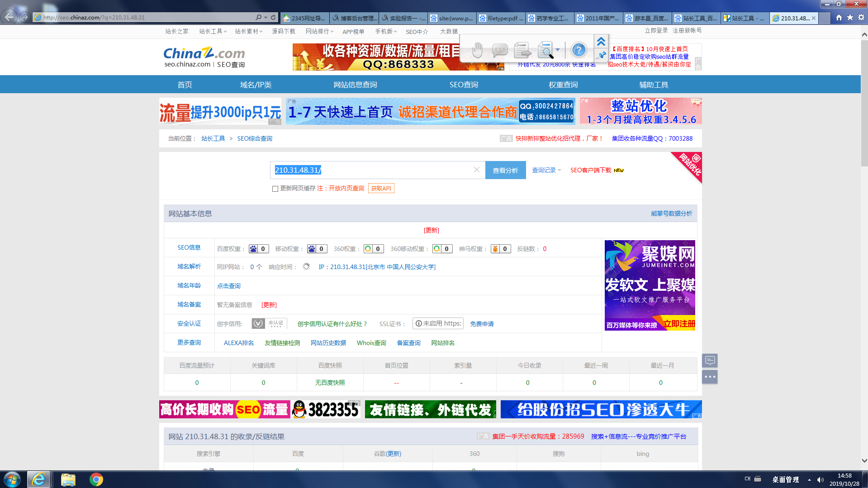Viewport: 868px width, 488px height.
Task: Open the SEO客户端下载 link
Action: (x=591, y=170)
